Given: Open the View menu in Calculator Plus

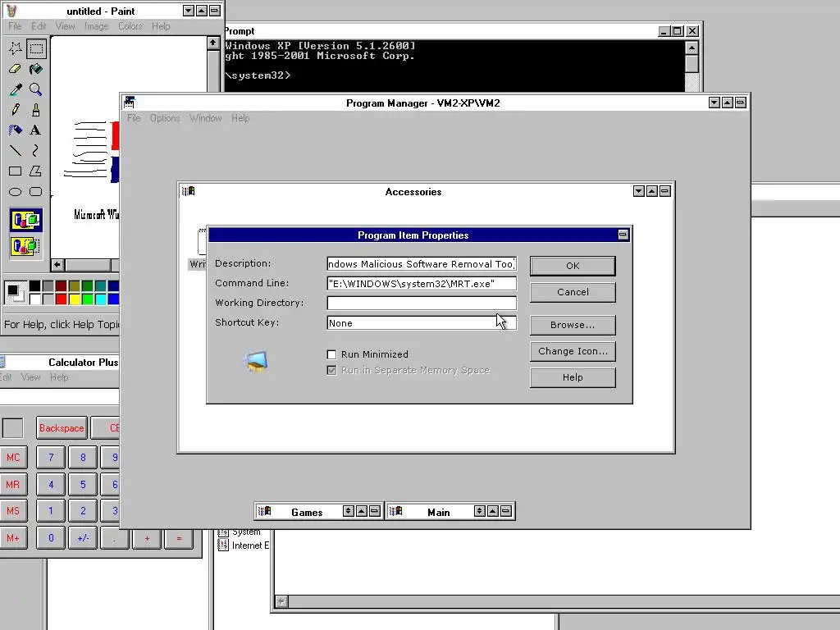Looking at the screenshot, I should click(30, 377).
